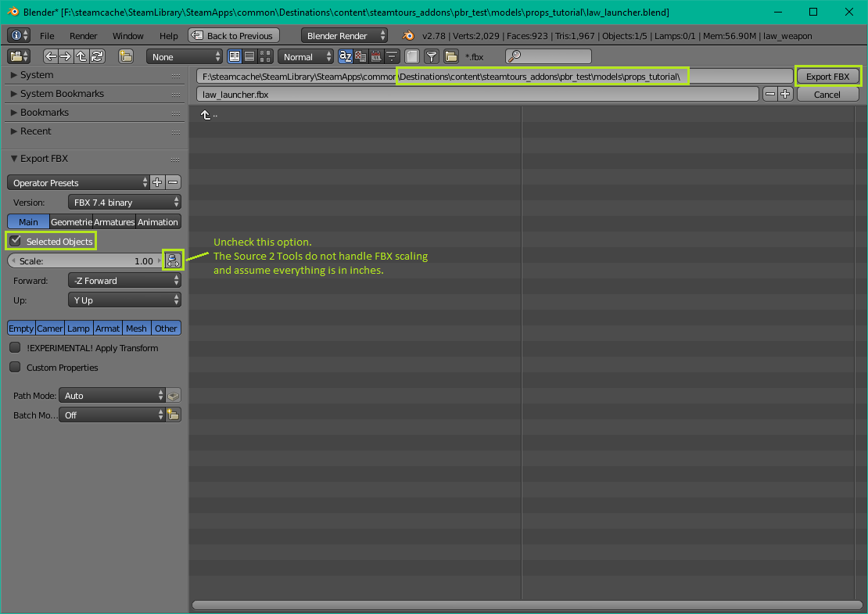Toggle Mesh object type

coord(136,329)
